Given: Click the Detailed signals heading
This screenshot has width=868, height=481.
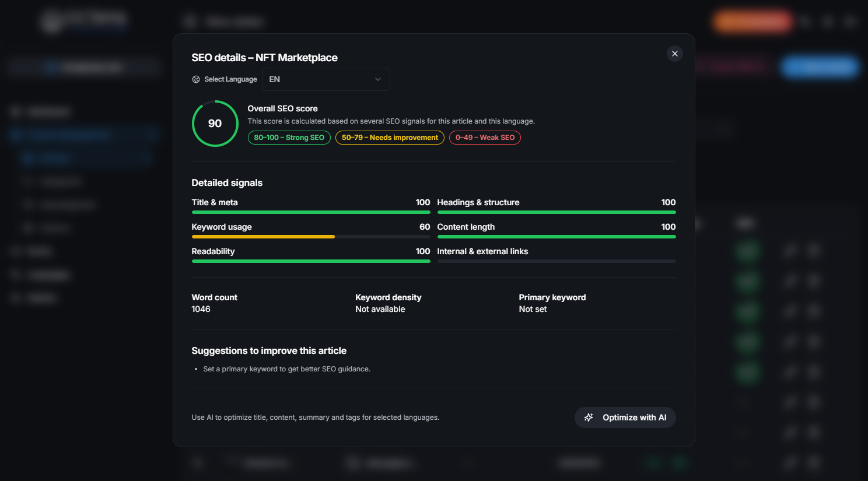Looking at the screenshot, I should [227, 182].
